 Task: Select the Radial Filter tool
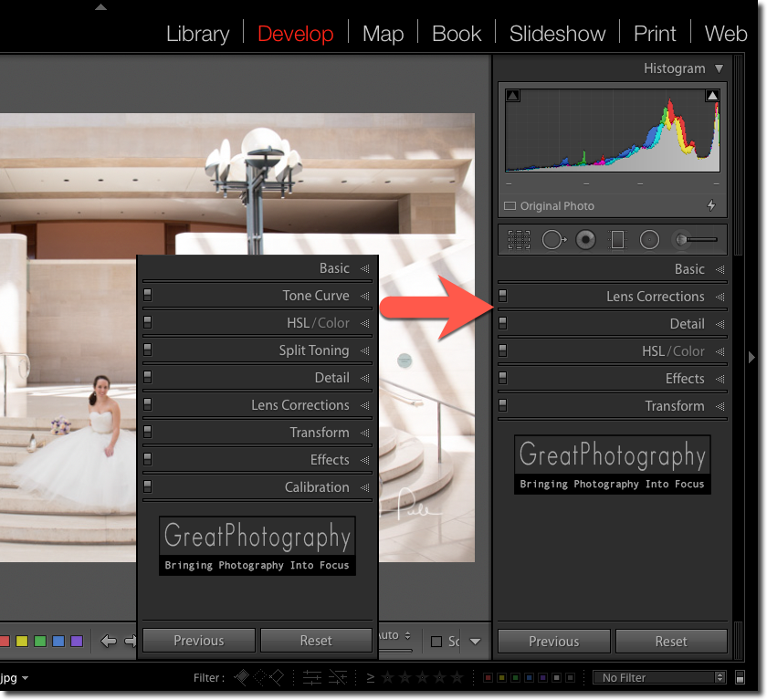pyautogui.click(x=649, y=239)
